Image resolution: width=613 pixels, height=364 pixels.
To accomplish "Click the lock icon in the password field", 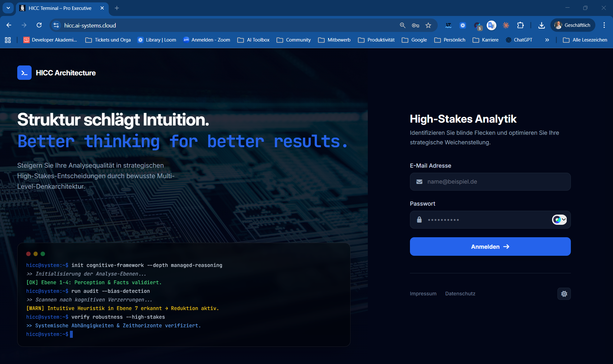I will click(419, 220).
